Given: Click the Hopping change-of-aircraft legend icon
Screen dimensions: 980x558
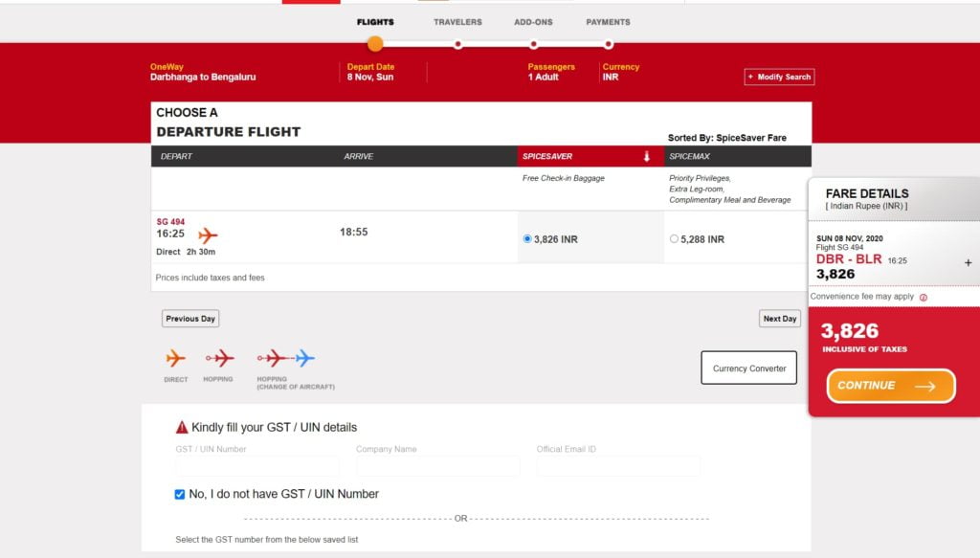Looking at the screenshot, I should pyautogui.click(x=286, y=359).
